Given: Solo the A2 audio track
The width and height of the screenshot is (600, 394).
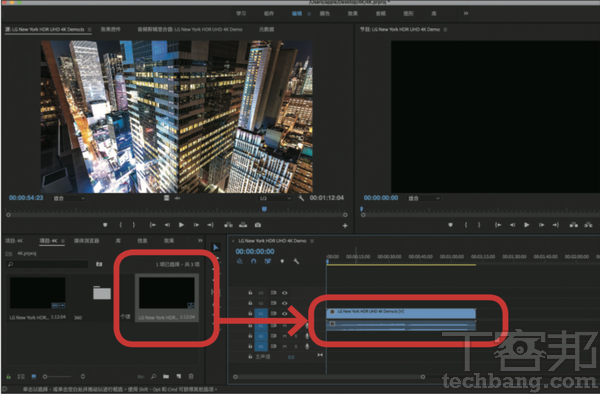Looking at the screenshot, I should pos(296,336).
